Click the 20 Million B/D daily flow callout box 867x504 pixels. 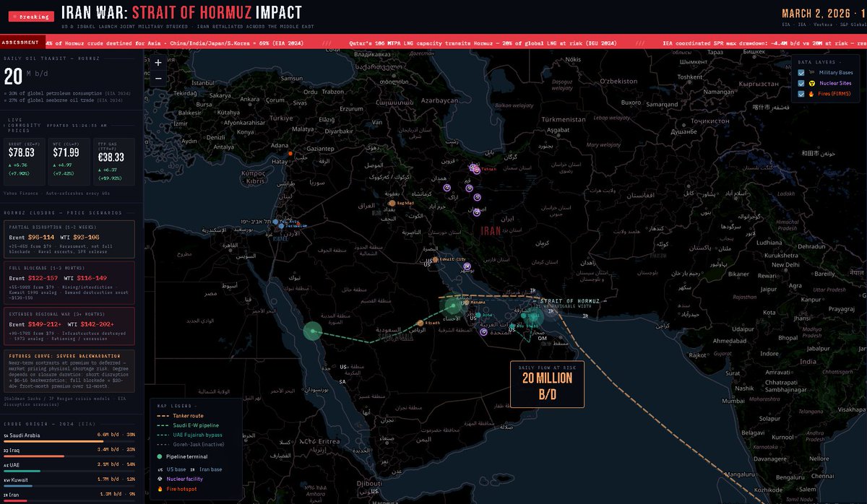pyautogui.click(x=546, y=385)
